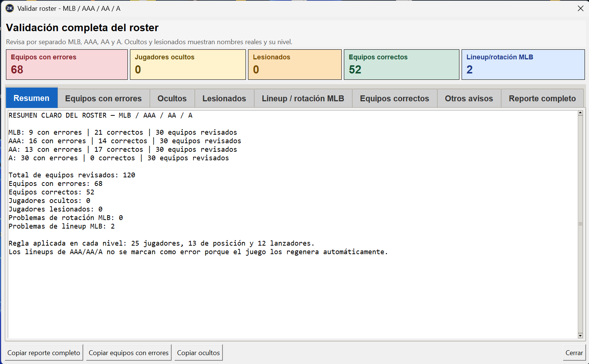Open the Equipos correctos tab
Viewport: 589px width, 364px height.
(x=394, y=98)
